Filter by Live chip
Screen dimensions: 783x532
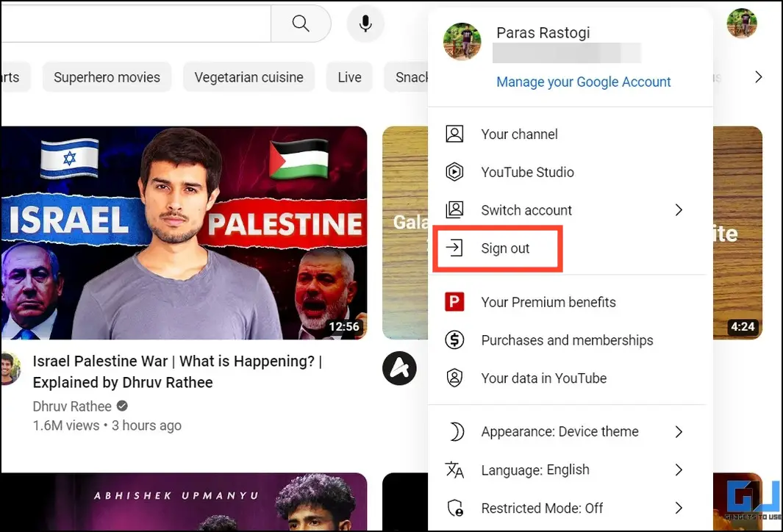point(349,77)
